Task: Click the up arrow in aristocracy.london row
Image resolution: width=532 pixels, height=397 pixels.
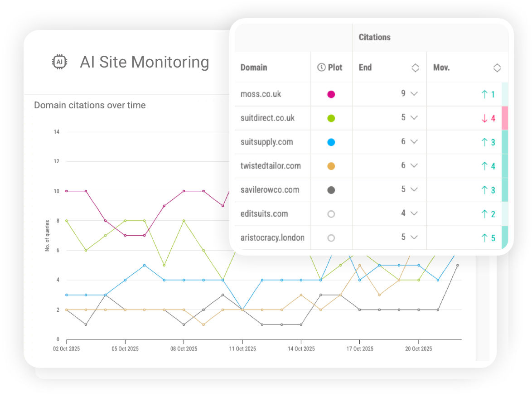Action: tap(484, 238)
